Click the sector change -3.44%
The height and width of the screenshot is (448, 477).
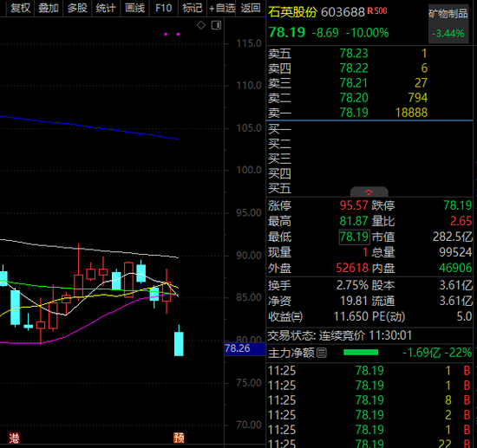pos(448,34)
